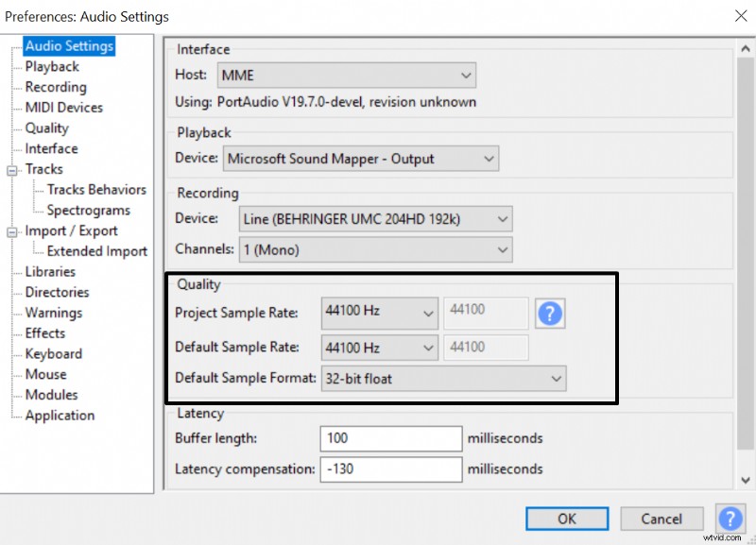The image size is (756, 545).
Task: Click inside the Buffer length field
Action: tap(390, 438)
